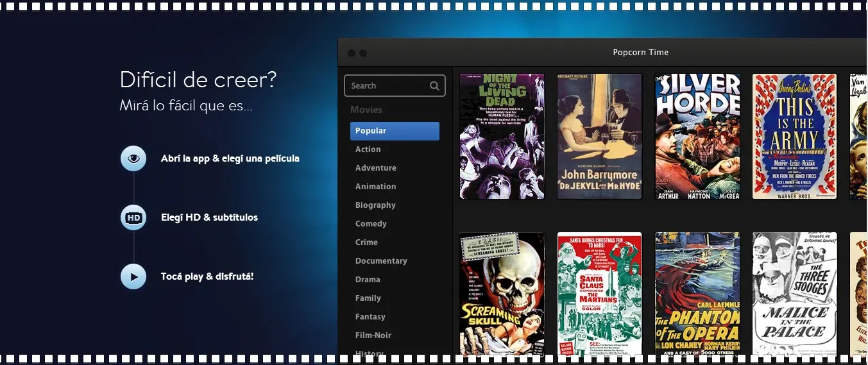Open the Documentary genre
The width and height of the screenshot is (868, 365).
[381, 261]
